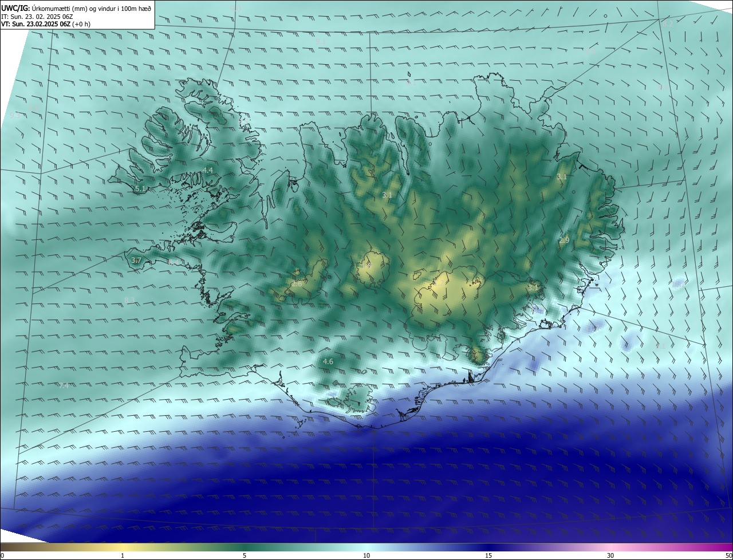
Task: Click the title 'UWC/IG: Úrkomumætti (mm) og vindur'
Action: [x=76, y=7]
